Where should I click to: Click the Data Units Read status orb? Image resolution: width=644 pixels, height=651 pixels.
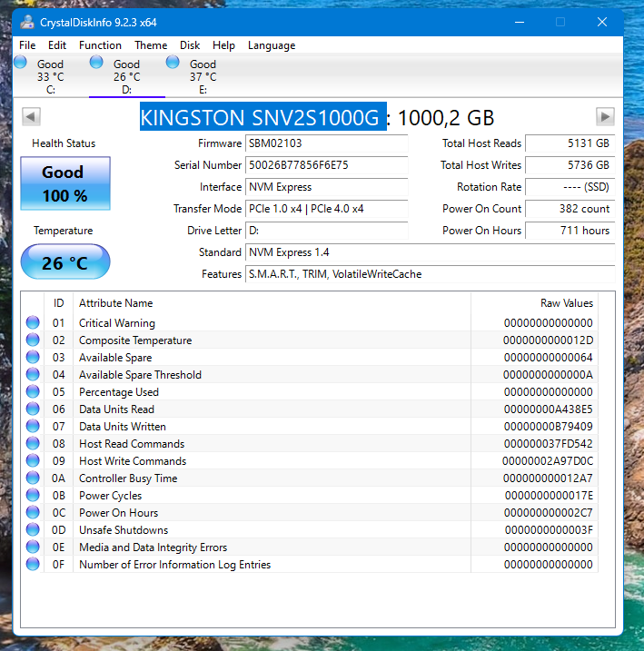click(x=33, y=409)
